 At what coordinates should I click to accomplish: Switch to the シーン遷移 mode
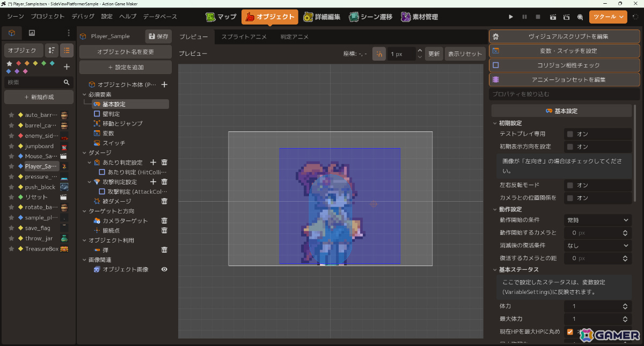[370, 17]
